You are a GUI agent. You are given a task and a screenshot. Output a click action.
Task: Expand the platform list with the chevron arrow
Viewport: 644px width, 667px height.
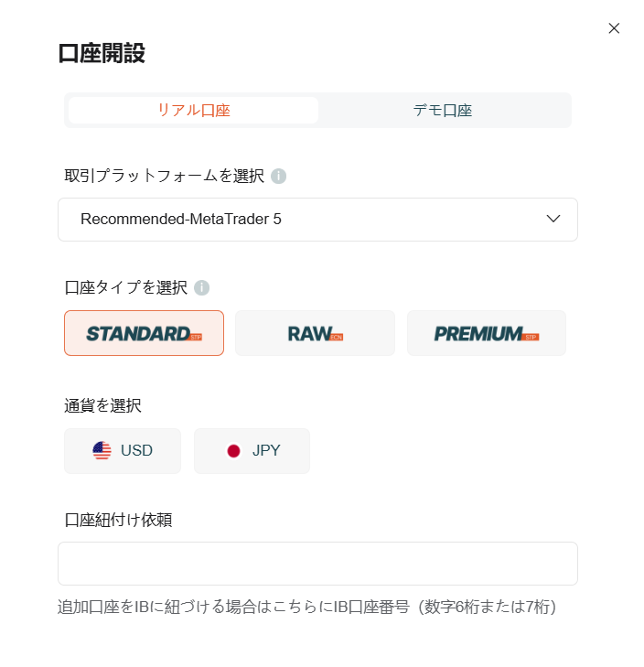coord(553,219)
